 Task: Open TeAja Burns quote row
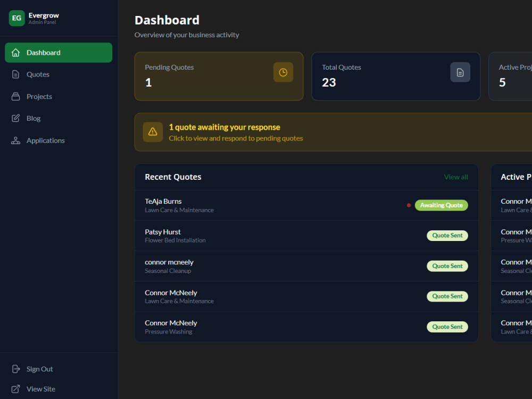click(x=306, y=205)
